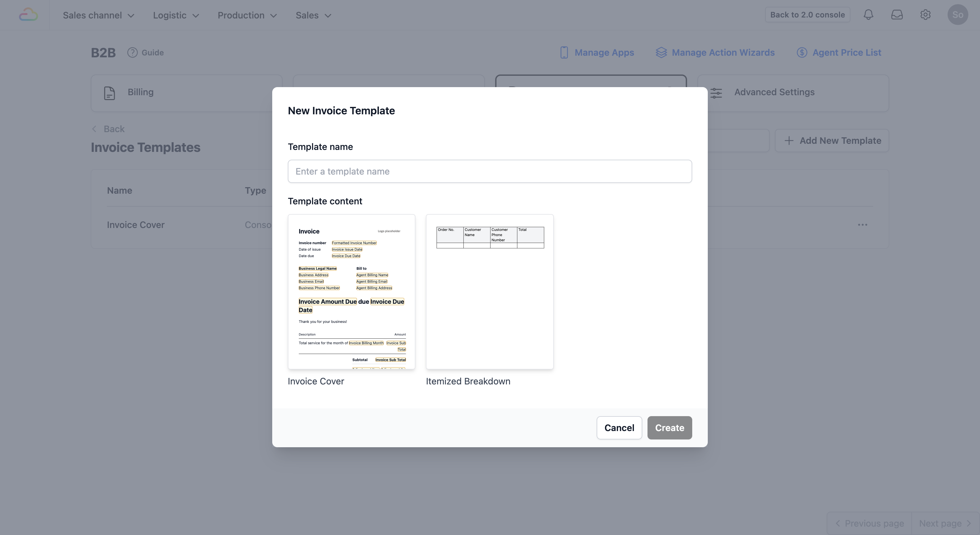Click the 'New Invoice Template' dialog title
This screenshot has width=980, height=535.
pos(341,111)
